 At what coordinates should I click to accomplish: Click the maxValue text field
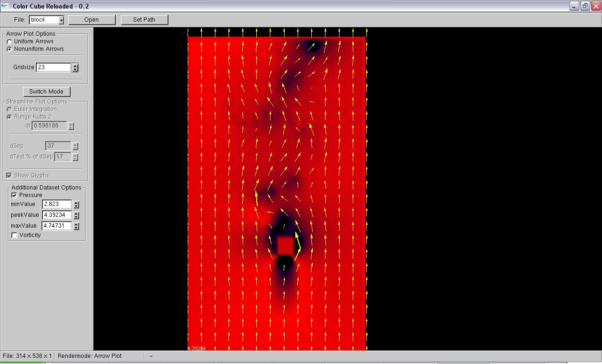pos(56,226)
